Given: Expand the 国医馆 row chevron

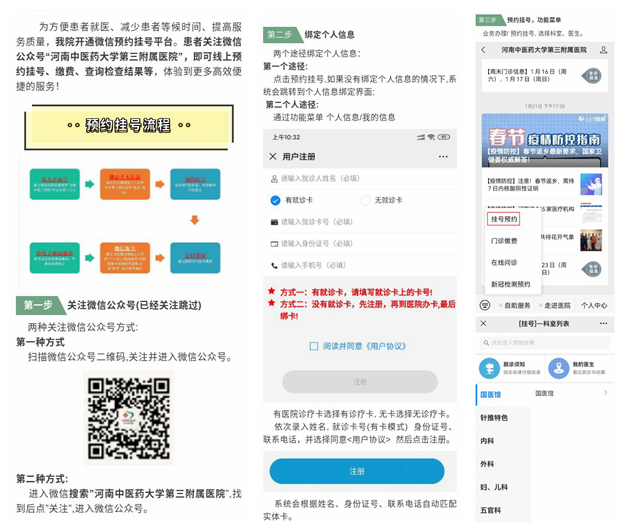Looking at the screenshot, I should (x=606, y=393).
